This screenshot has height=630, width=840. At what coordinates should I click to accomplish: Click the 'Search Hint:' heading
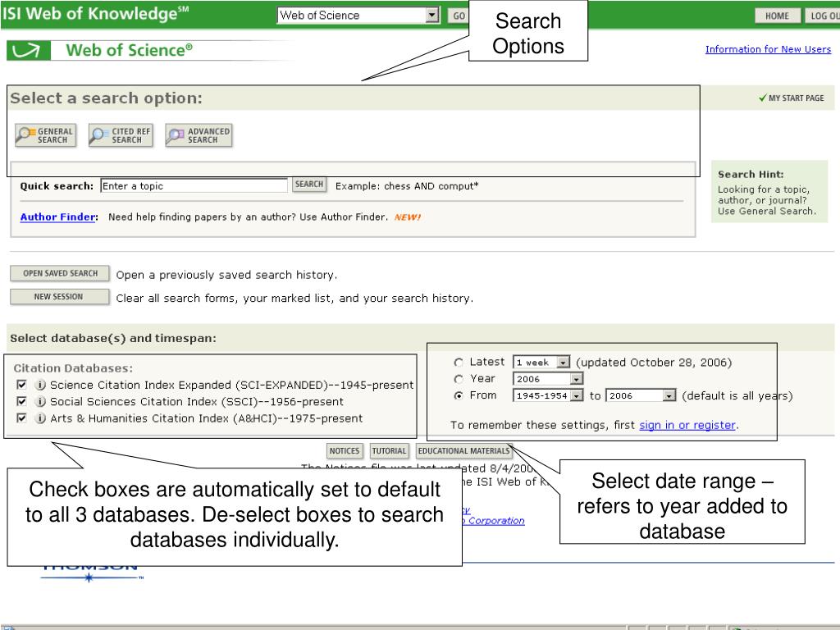(x=751, y=174)
